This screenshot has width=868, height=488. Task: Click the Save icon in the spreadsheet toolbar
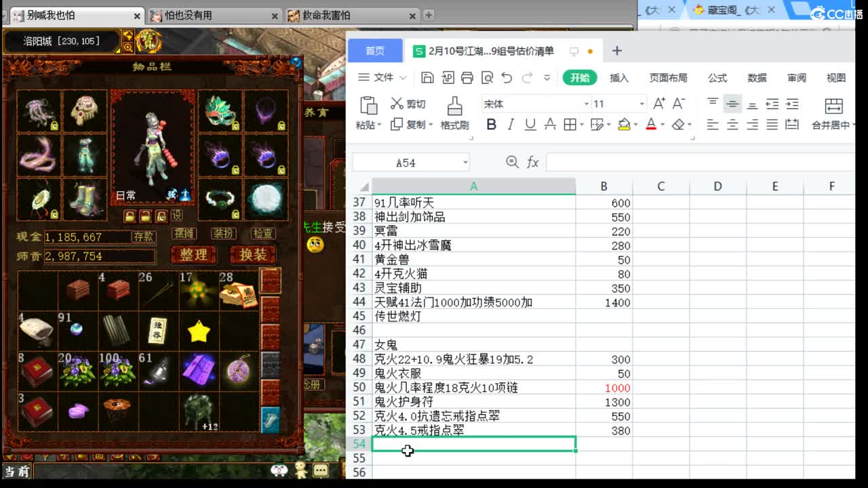click(x=427, y=78)
